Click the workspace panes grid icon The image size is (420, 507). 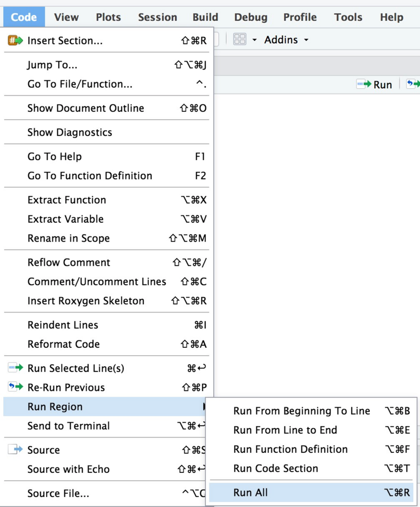coord(239,40)
